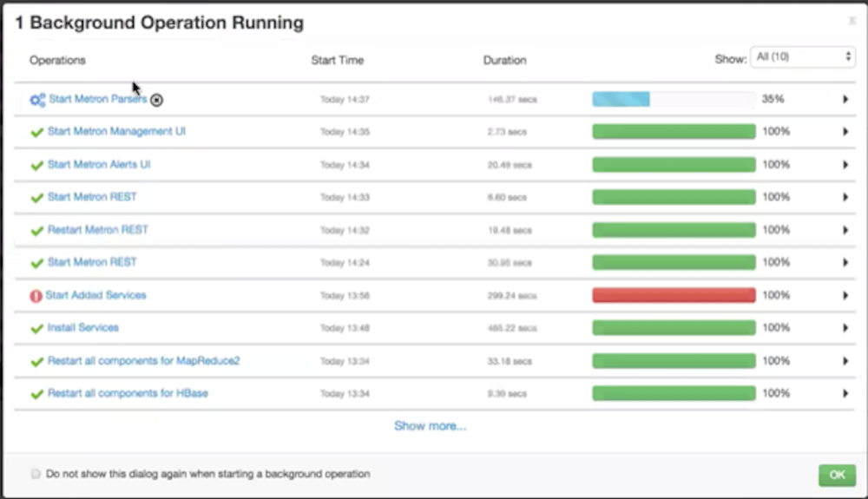Expand the Start Metron Parsers row arrow

(845, 99)
